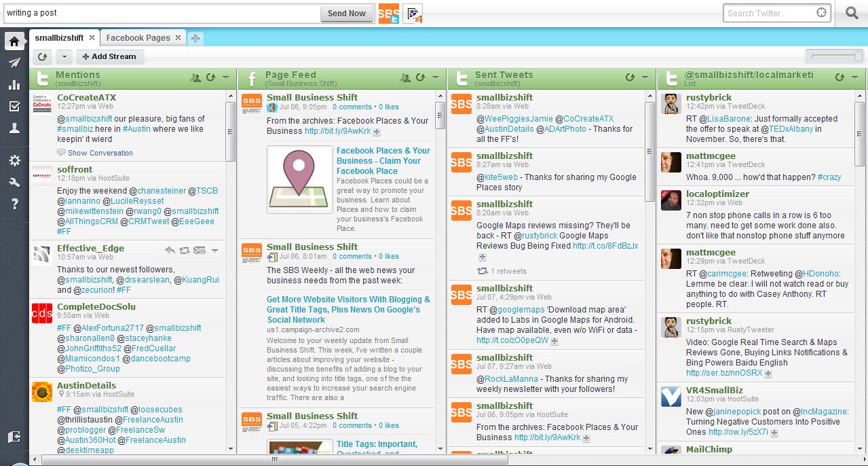This screenshot has height=466, width=868.
Task: Open the Home streams sidebar icon
Action: [14, 41]
